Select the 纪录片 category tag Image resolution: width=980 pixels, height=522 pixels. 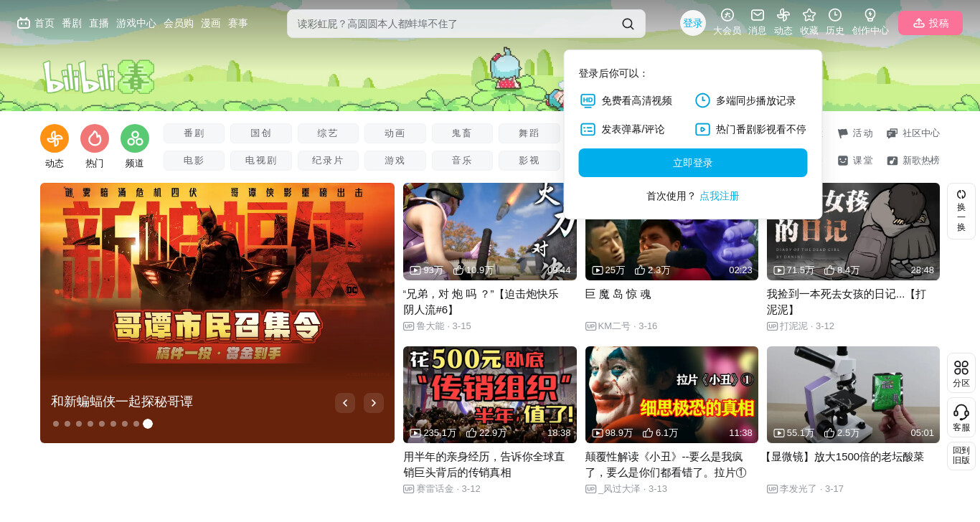[x=328, y=161]
